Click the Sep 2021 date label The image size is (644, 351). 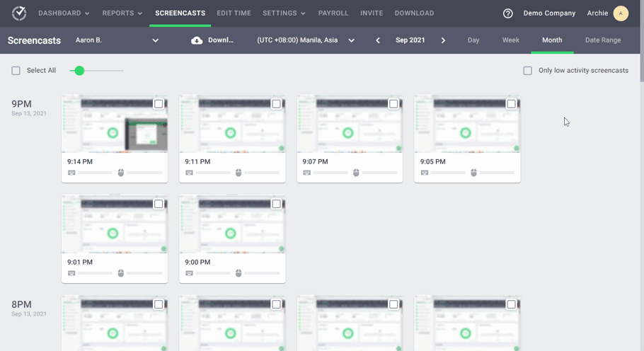tap(410, 40)
